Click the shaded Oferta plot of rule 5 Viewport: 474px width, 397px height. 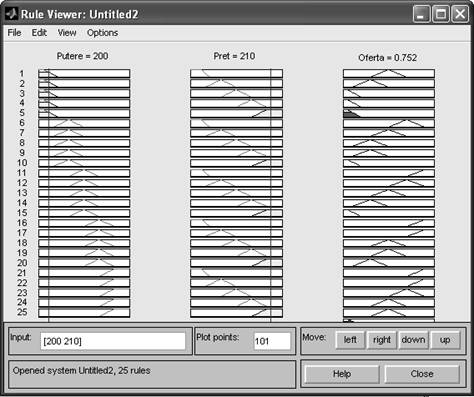389,113
